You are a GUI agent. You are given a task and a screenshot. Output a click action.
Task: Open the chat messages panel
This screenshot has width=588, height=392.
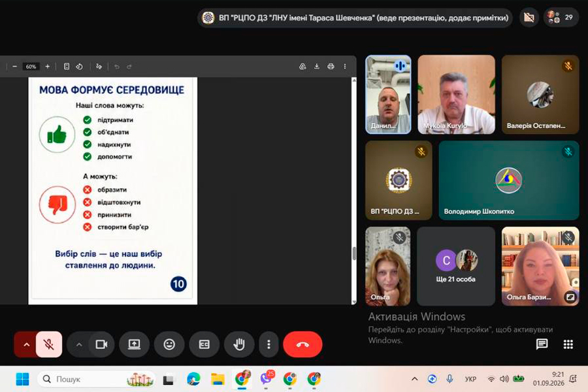(x=542, y=344)
